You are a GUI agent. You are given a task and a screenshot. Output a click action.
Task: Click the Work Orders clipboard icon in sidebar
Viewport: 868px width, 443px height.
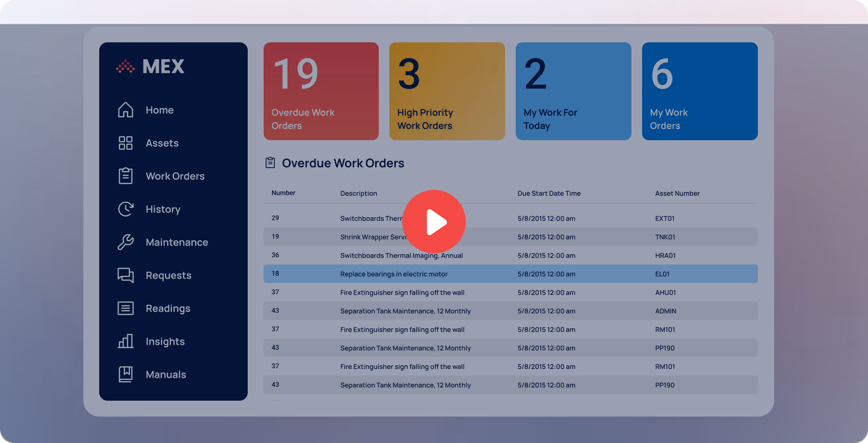pos(125,176)
